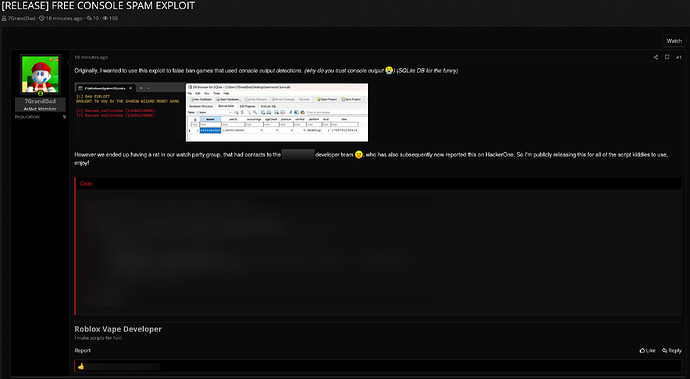690x379 pixels.
Task: Report this post
Action: coord(83,351)
